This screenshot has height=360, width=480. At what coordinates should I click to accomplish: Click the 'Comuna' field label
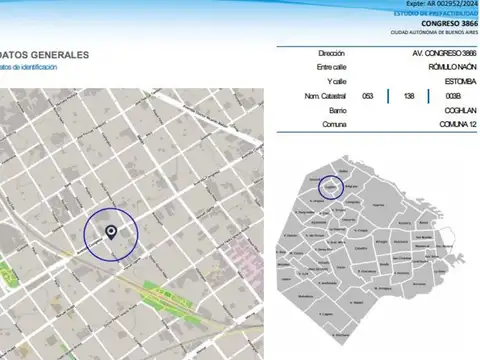click(x=334, y=124)
